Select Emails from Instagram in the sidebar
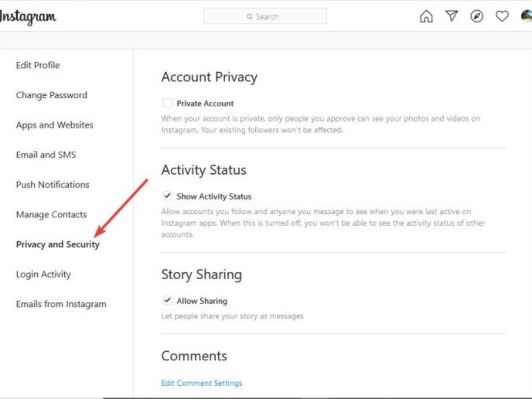This screenshot has height=399, width=532. click(61, 304)
